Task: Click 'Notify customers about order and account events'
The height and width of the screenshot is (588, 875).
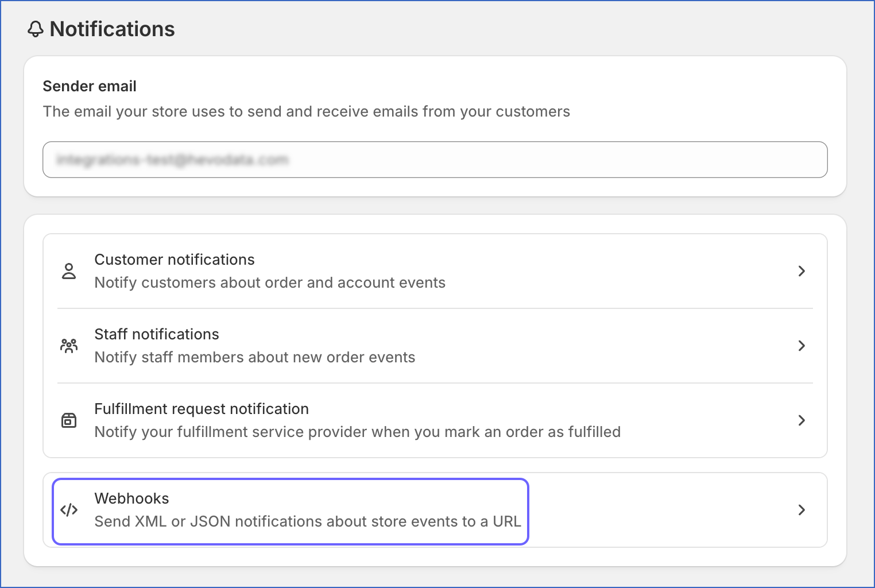Action: point(270,283)
